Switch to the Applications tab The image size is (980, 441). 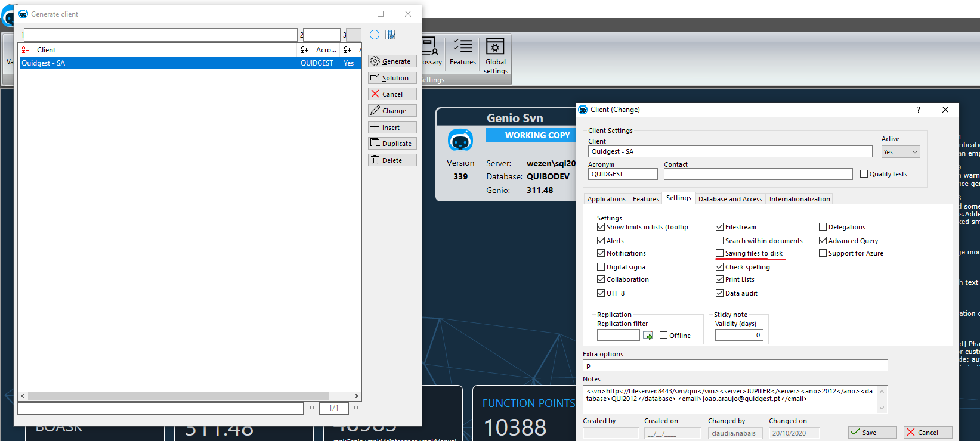pyautogui.click(x=607, y=199)
